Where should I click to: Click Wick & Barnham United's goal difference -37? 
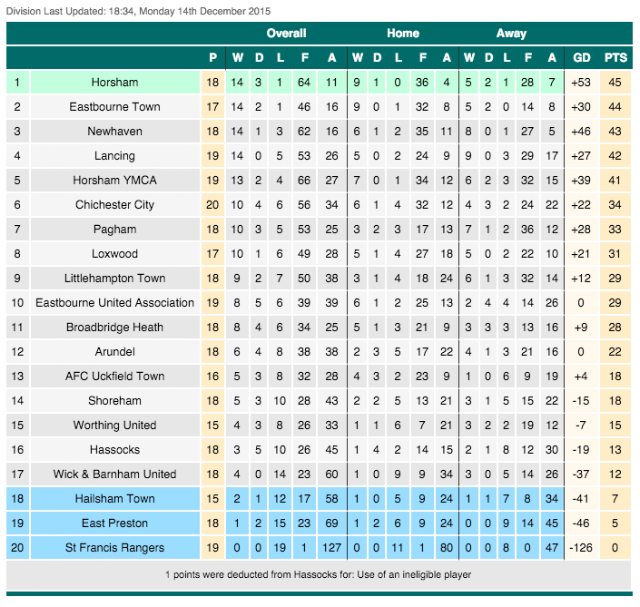[581, 474]
